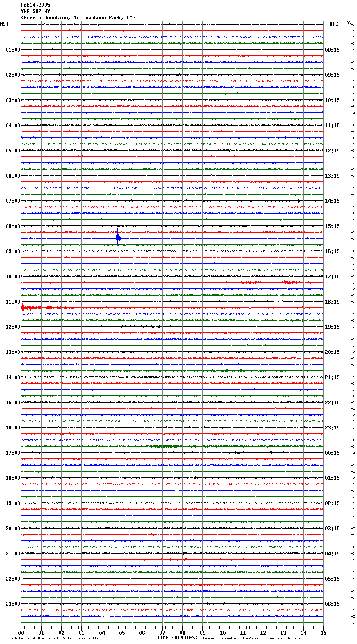This screenshot has height=644, width=357.
Task: Select MST time label "21:00"
Action: (13, 554)
